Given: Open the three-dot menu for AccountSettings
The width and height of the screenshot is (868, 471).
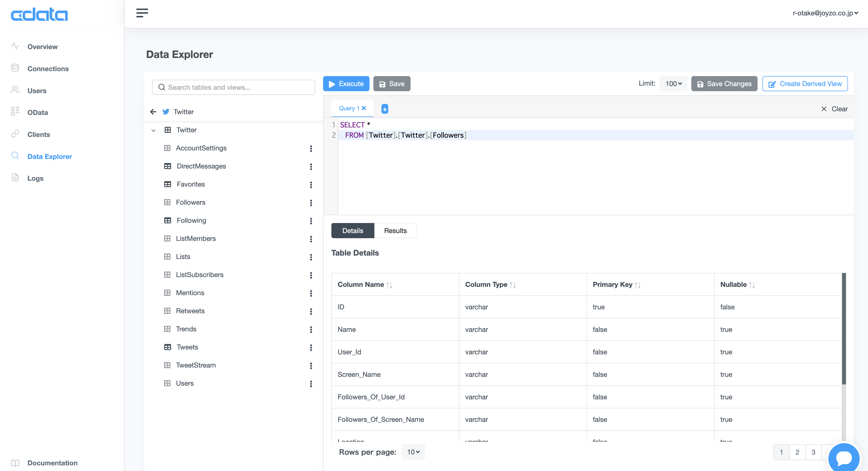Looking at the screenshot, I should click(311, 148).
